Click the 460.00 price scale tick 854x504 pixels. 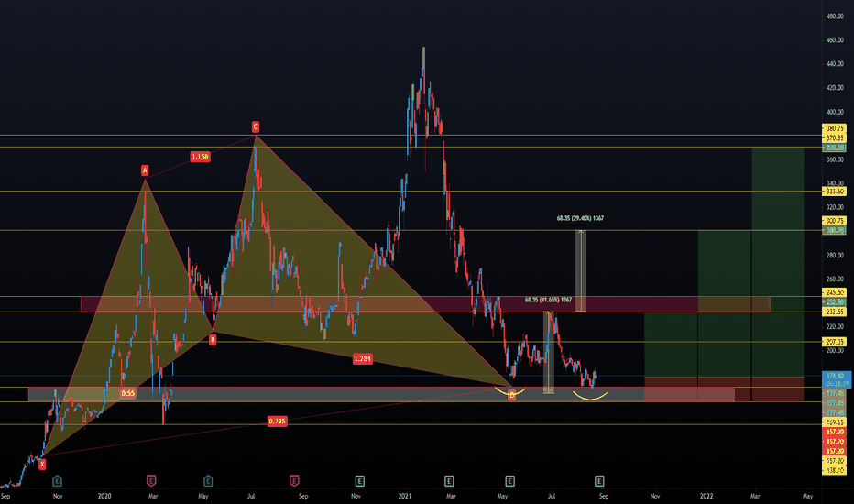tap(835, 40)
